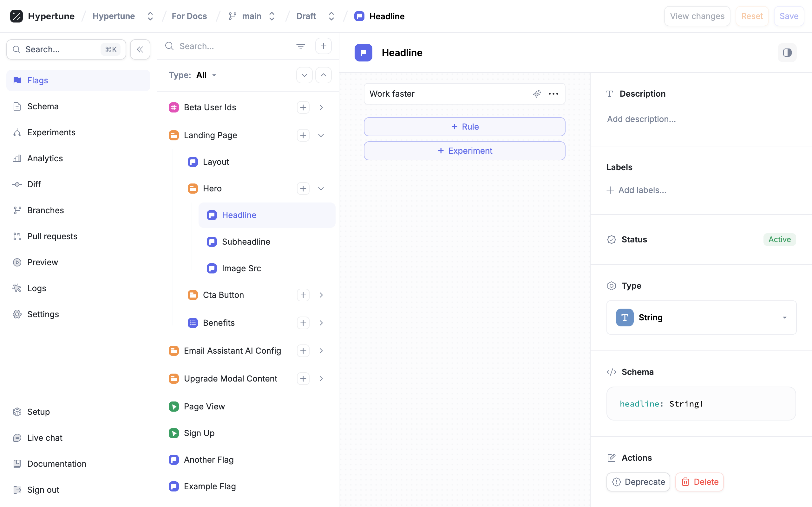Go to Pull requests section
This screenshot has height=507, width=812.
point(52,236)
